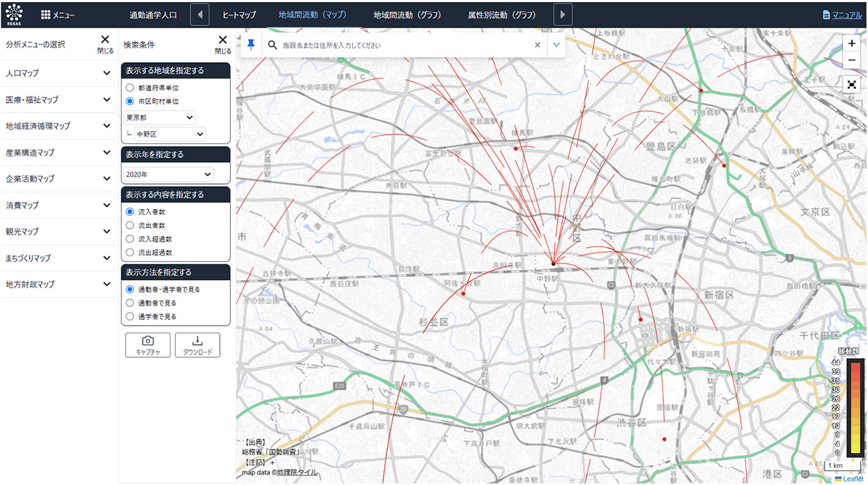Open the 2020年 year dropdown

pyautogui.click(x=169, y=174)
